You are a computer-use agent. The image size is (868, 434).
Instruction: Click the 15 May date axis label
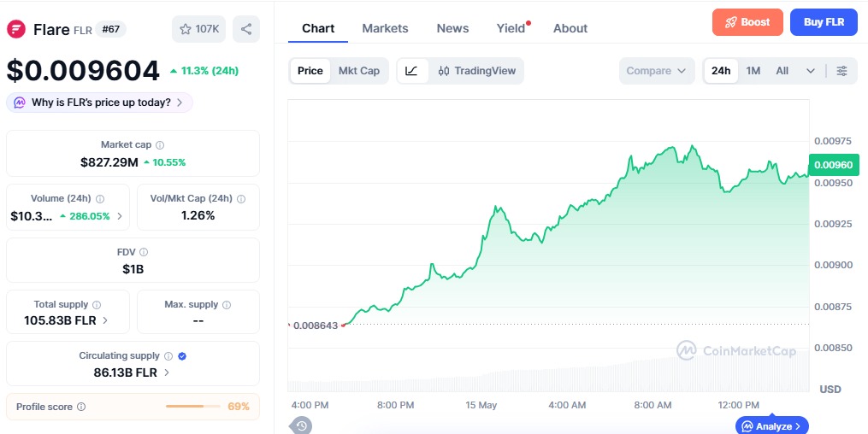(481, 405)
